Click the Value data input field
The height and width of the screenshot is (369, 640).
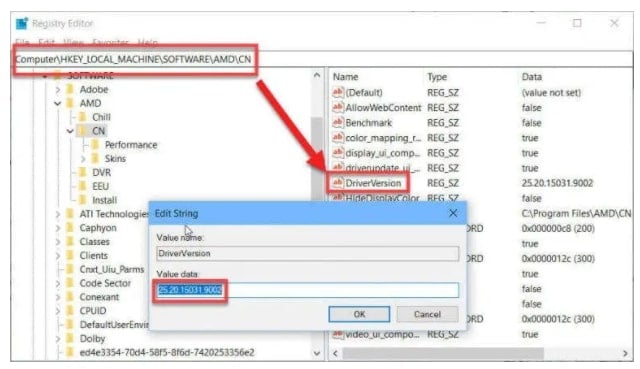pos(307,290)
